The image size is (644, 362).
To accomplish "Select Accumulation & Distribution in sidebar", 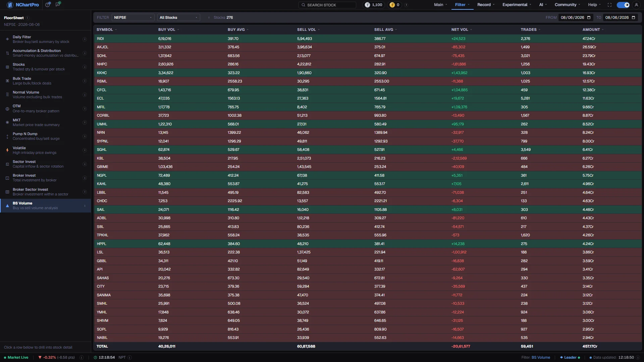I will coord(45,53).
